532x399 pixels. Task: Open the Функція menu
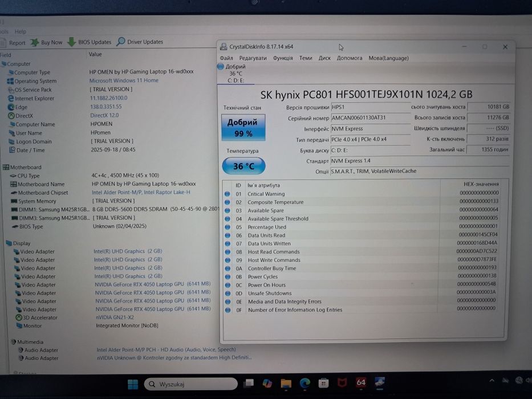(x=283, y=58)
